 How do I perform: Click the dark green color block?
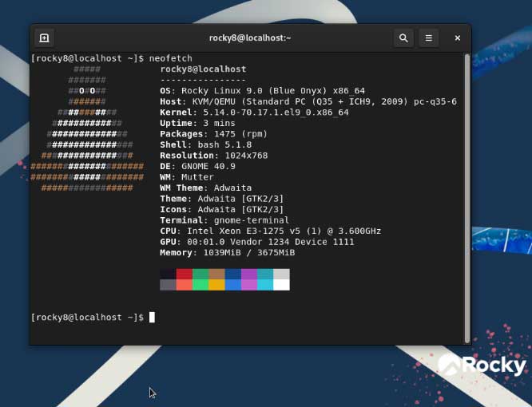click(200, 274)
